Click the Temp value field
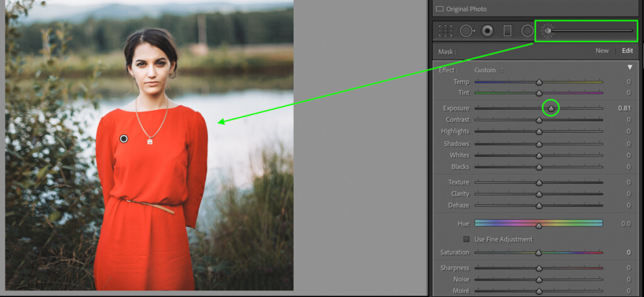 (628, 82)
